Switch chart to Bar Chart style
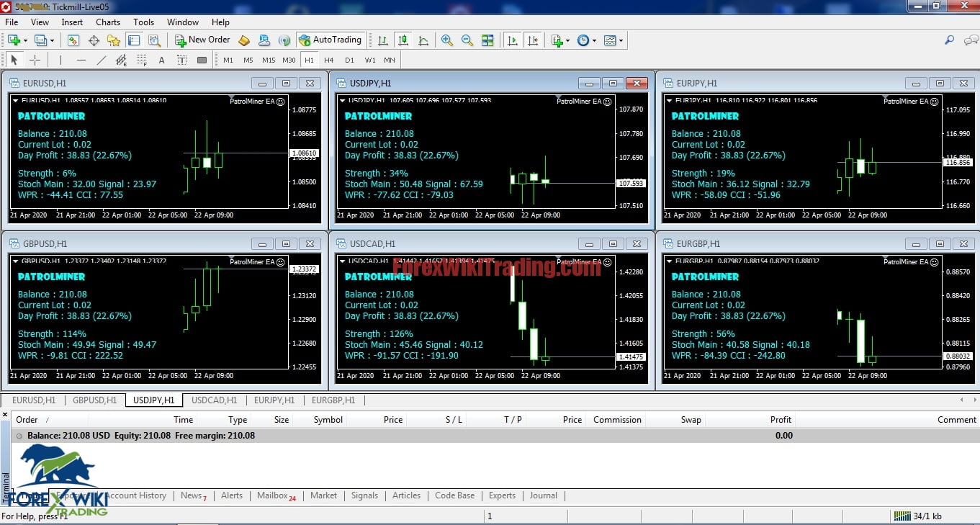Viewport: 980px width, 525px height. (x=383, y=40)
